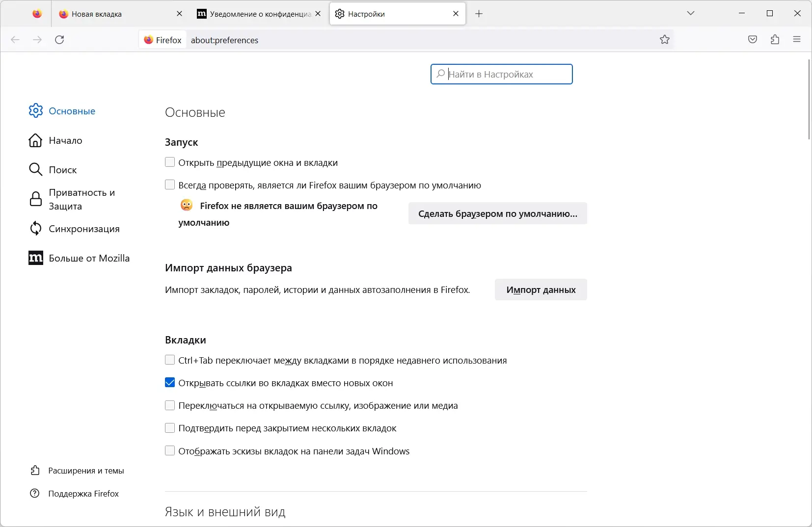812x527 pixels.
Task: Click the Найти в Настройках search field
Action: (501, 74)
